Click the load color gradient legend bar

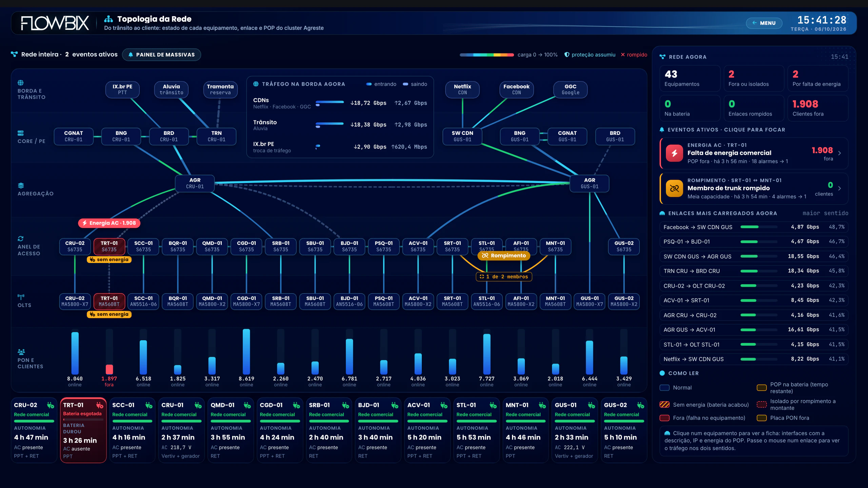(x=487, y=55)
